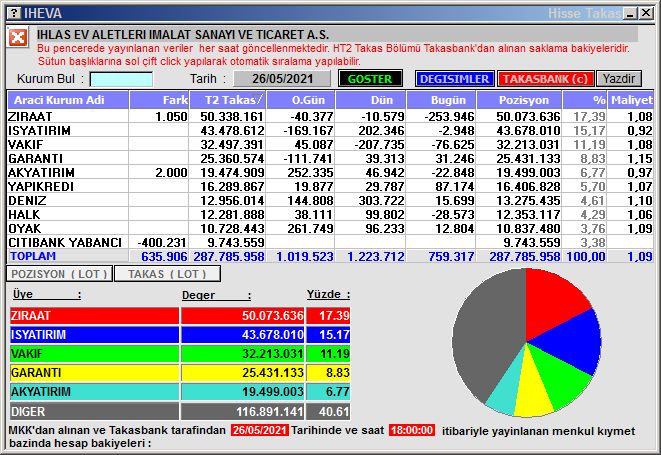Switch to TAKAS ( LOT ) tab
This screenshot has width=661, height=455.
tap(167, 274)
